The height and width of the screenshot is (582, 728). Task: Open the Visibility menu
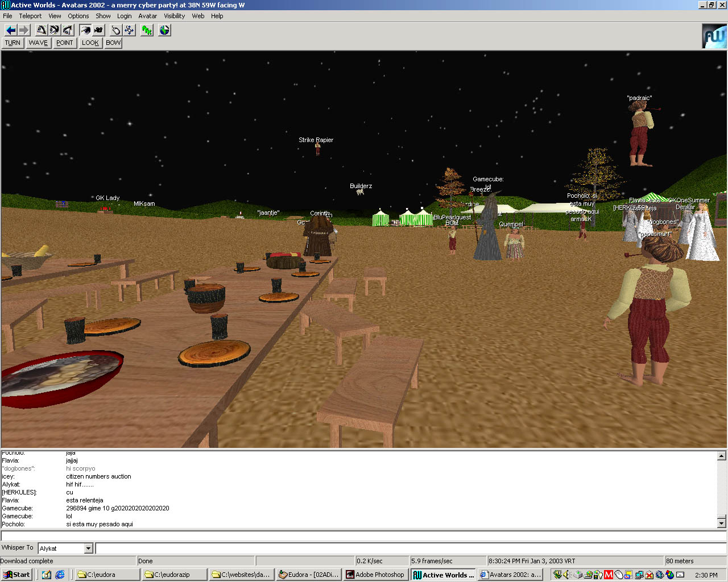point(174,16)
